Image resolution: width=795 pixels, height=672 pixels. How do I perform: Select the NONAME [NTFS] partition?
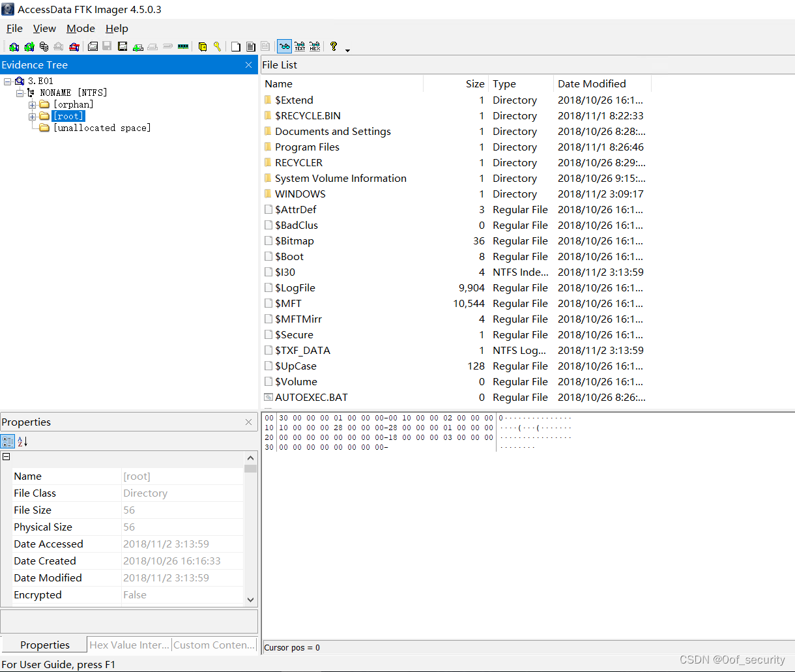pos(74,93)
